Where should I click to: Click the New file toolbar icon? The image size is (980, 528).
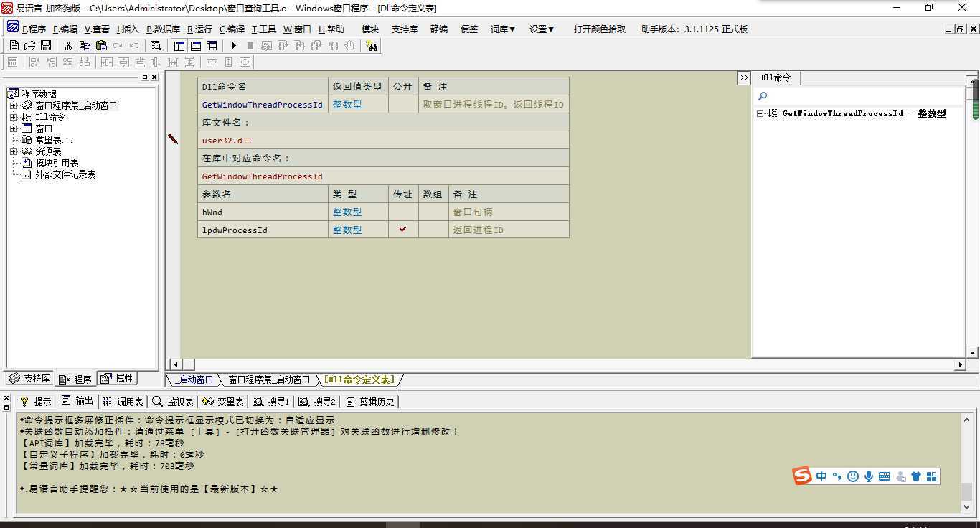(14, 46)
